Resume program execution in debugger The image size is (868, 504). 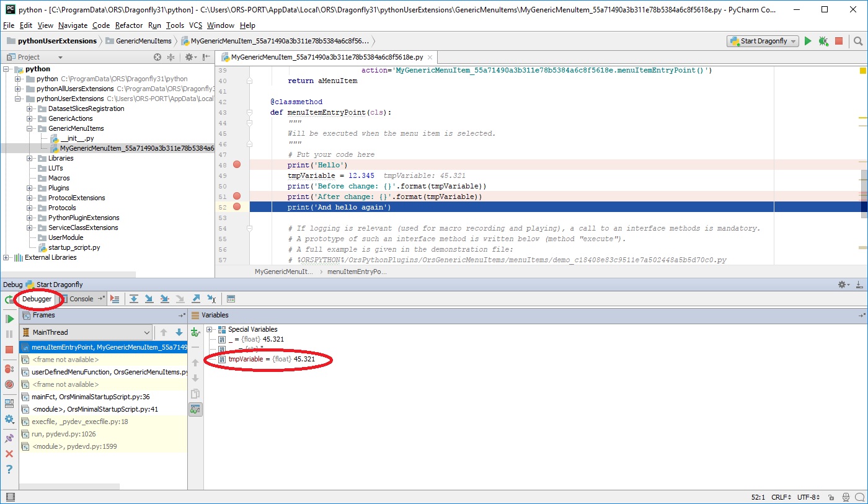[x=9, y=319]
